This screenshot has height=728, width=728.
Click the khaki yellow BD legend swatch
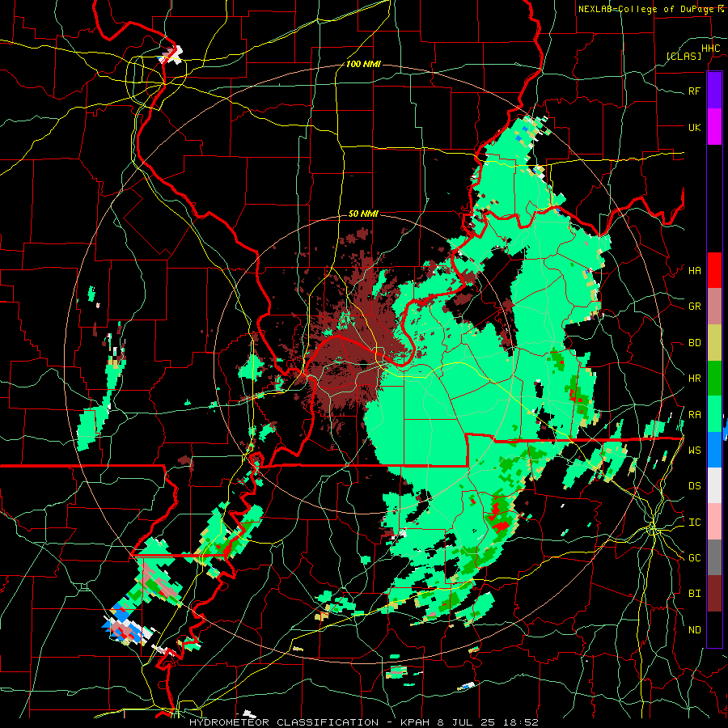[x=714, y=342]
